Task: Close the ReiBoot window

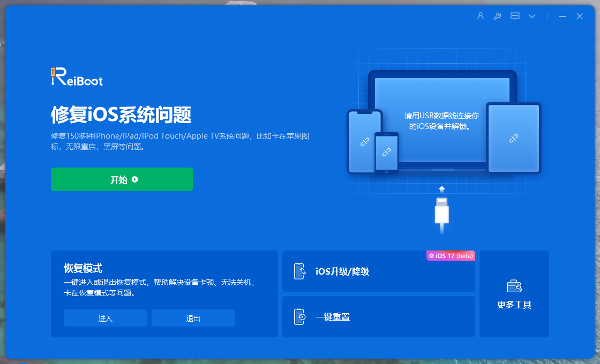Action: [x=579, y=16]
